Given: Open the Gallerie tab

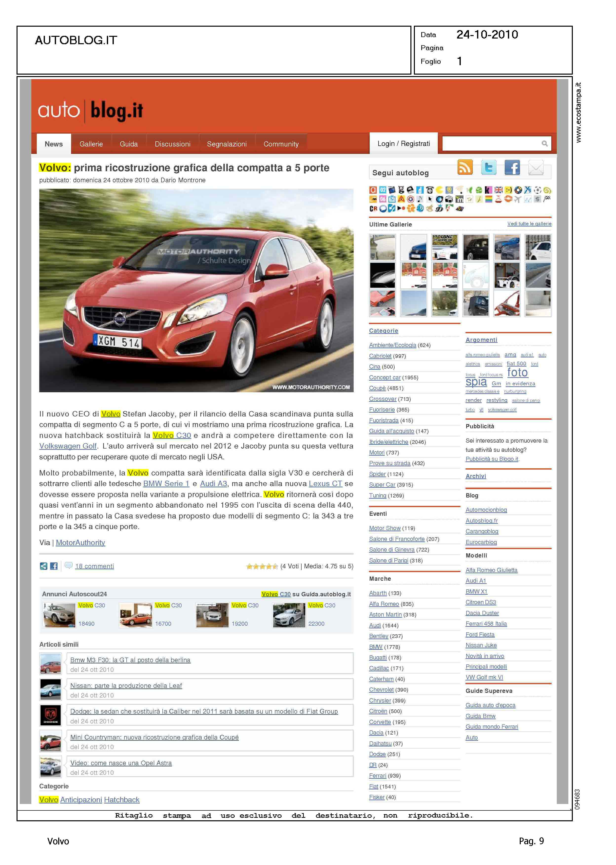Looking at the screenshot, I should 91,144.
